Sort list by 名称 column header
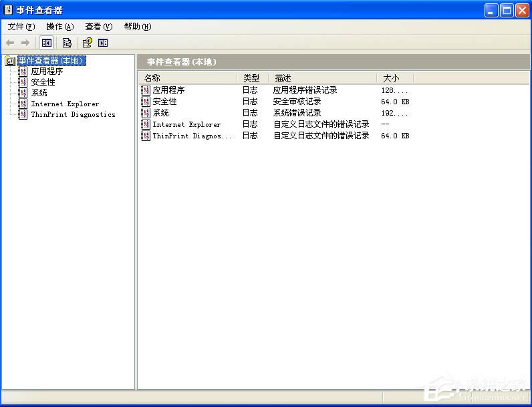Image resolution: width=532 pixels, height=407 pixels. tap(187, 78)
